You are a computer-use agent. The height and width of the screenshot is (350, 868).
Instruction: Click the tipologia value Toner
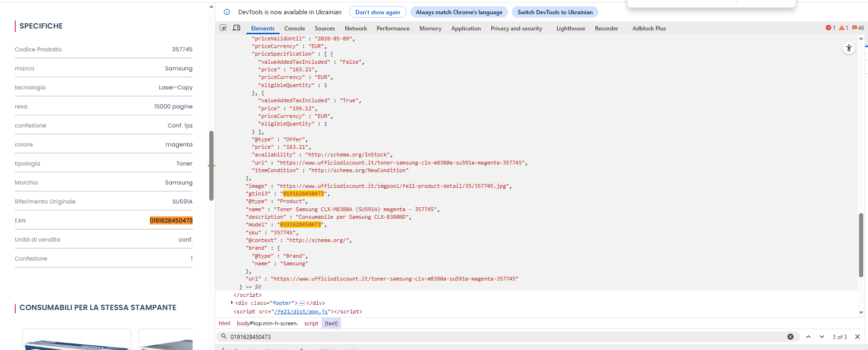pyautogui.click(x=185, y=164)
